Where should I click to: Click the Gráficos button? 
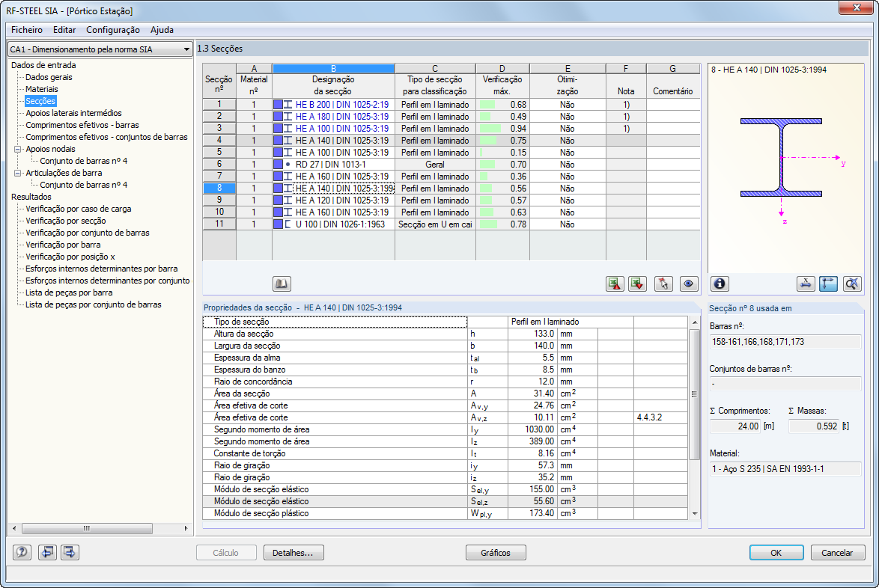(496, 553)
